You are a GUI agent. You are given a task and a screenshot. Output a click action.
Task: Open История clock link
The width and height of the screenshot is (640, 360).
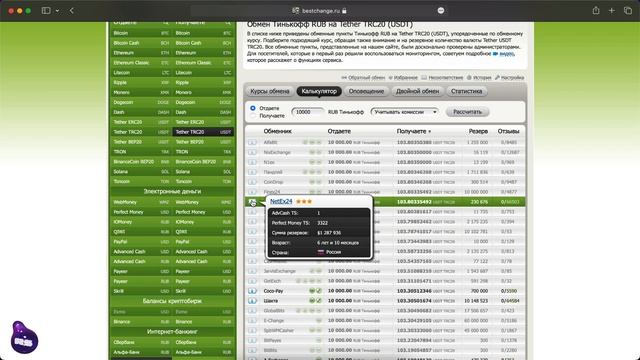pos(479,78)
